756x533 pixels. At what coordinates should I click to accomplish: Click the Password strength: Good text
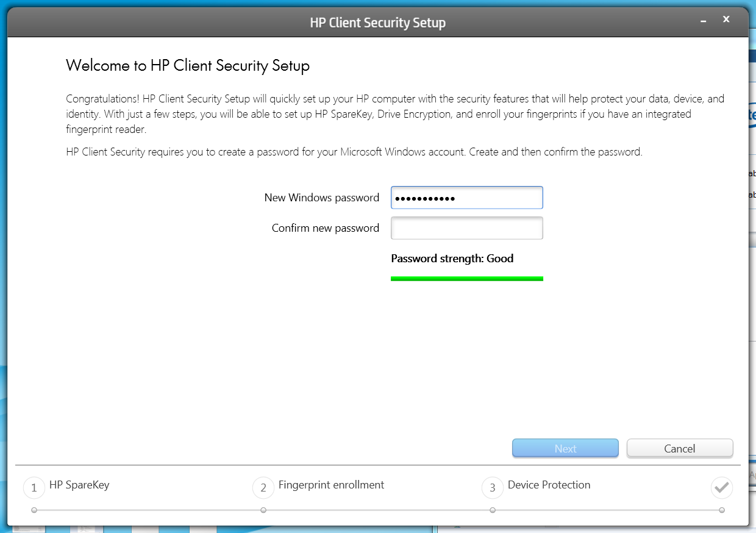click(452, 259)
